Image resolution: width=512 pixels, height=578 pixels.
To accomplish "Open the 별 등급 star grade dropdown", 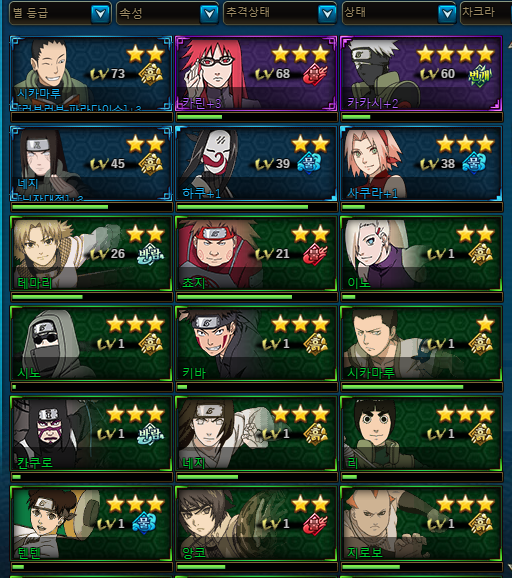I will (60, 14).
